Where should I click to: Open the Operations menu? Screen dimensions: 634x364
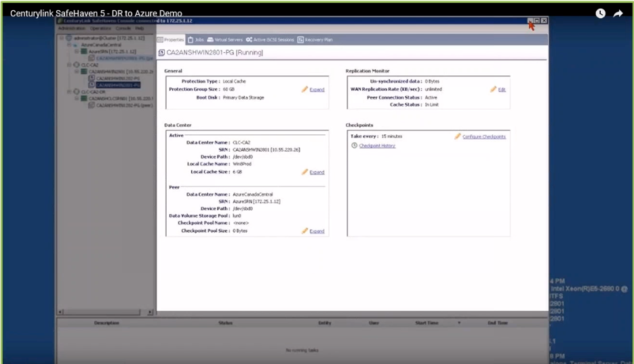pos(100,28)
